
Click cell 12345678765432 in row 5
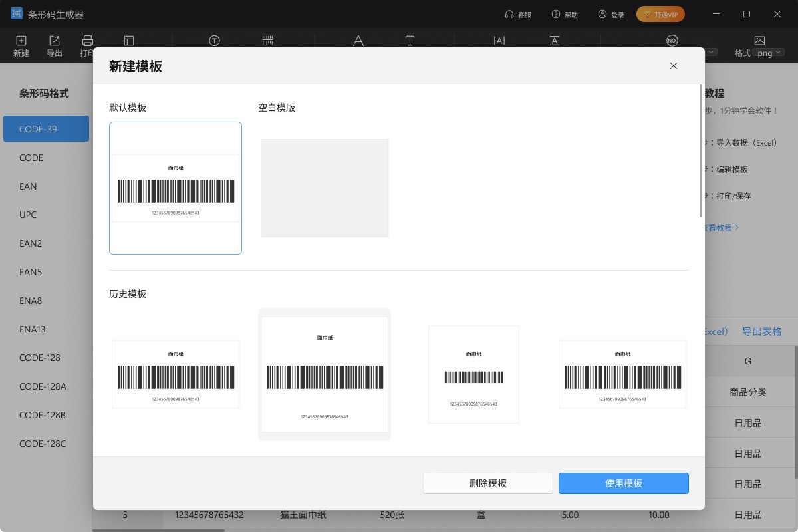pyautogui.click(x=209, y=515)
